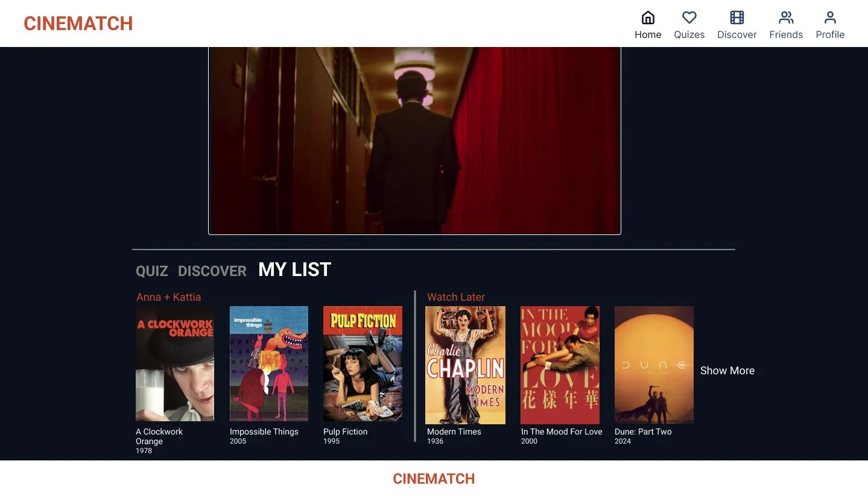The width and height of the screenshot is (868, 496).
Task: Click the 'Modern Times' title text
Action: 454,432
